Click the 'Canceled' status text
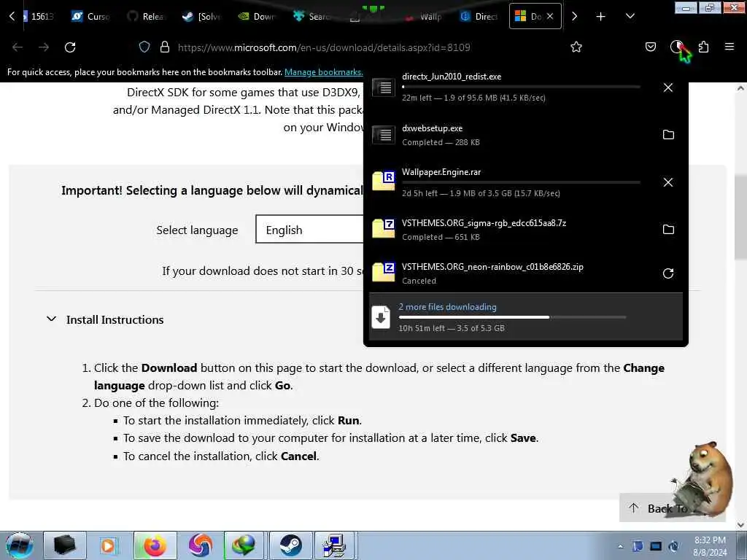 tap(419, 281)
